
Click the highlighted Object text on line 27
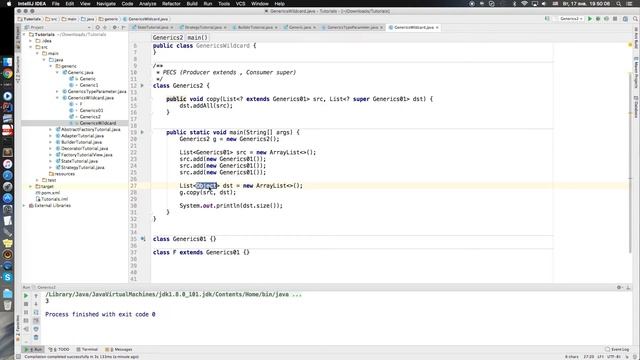click(x=206, y=186)
